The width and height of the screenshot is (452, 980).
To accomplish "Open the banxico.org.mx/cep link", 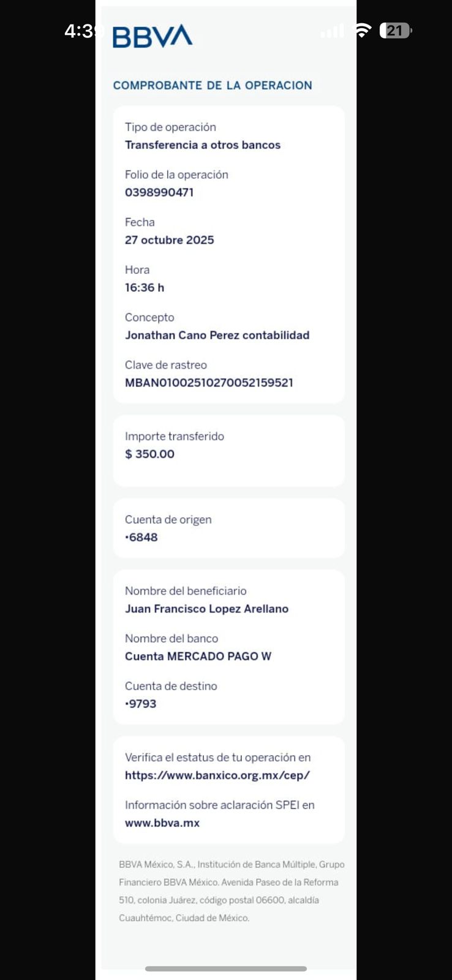I will click(217, 775).
